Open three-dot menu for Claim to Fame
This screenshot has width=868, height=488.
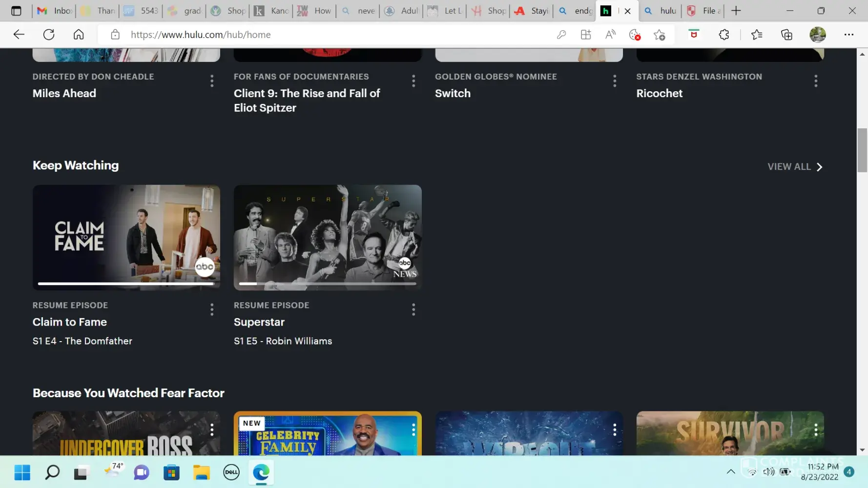pos(212,309)
